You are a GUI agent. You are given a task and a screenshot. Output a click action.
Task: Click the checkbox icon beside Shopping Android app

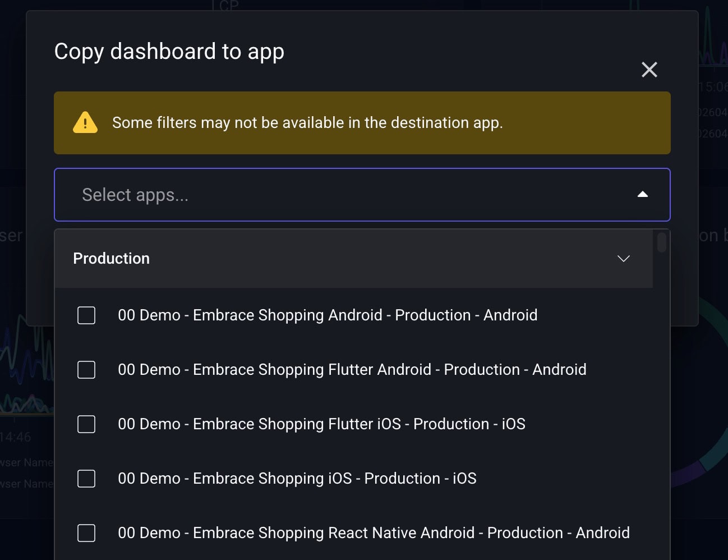(86, 315)
